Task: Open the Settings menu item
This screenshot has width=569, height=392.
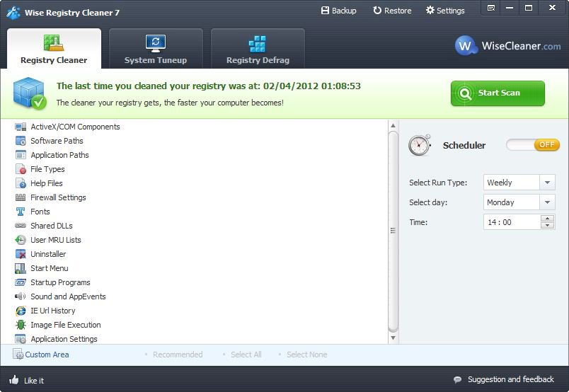Action: click(x=445, y=11)
